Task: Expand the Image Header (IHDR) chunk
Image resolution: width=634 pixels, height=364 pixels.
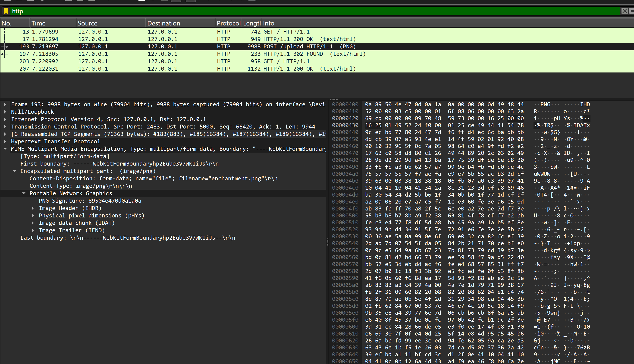Action: pyautogui.click(x=33, y=208)
